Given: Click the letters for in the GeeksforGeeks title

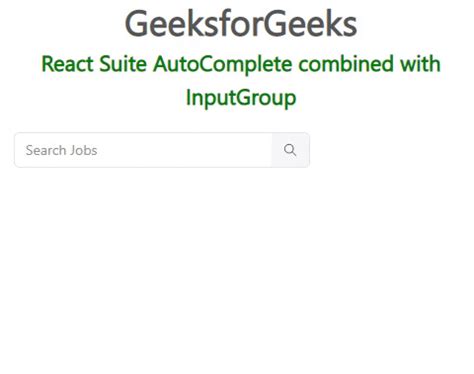Looking at the screenshot, I should point(246,24).
